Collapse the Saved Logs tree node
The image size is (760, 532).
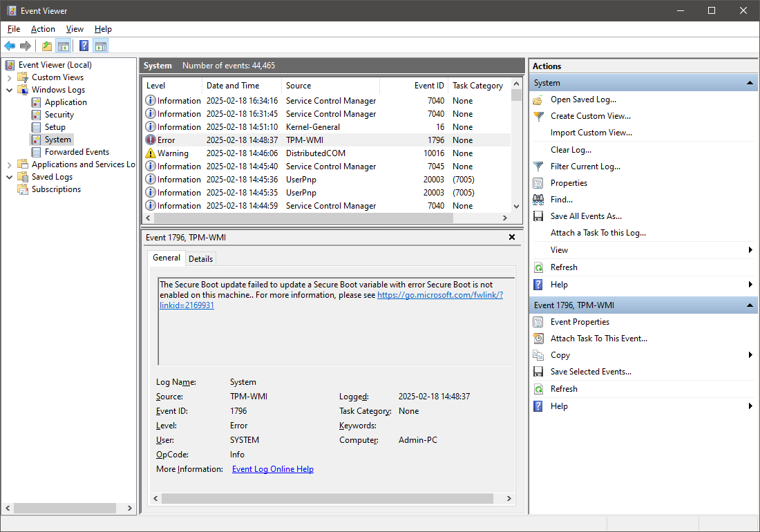(x=9, y=178)
